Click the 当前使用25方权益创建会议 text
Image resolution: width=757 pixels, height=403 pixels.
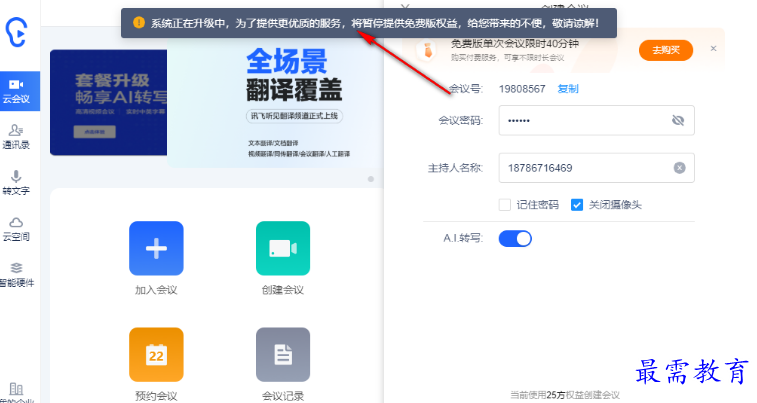565,395
